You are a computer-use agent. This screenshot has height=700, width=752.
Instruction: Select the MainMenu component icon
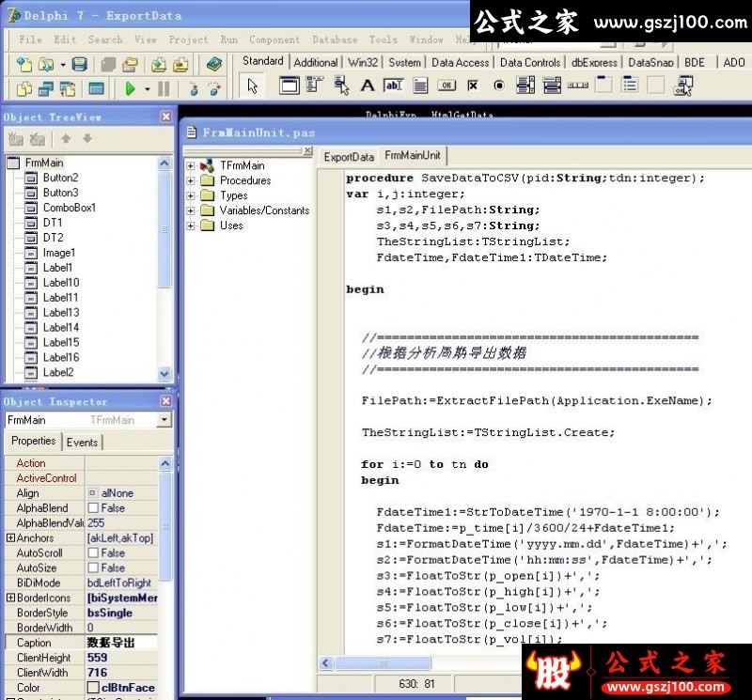(x=315, y=86)
